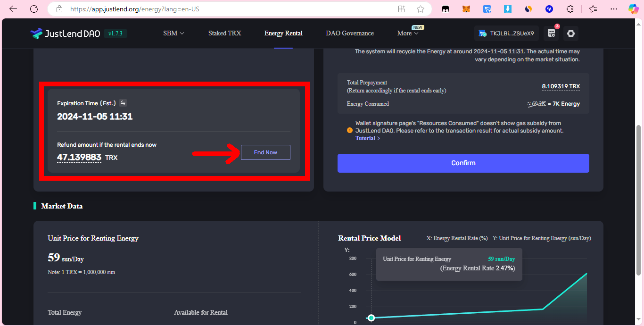The height and width of the screenshot is (326, 644).
Task: Click the Confirm button
Action: coord(463,163)
